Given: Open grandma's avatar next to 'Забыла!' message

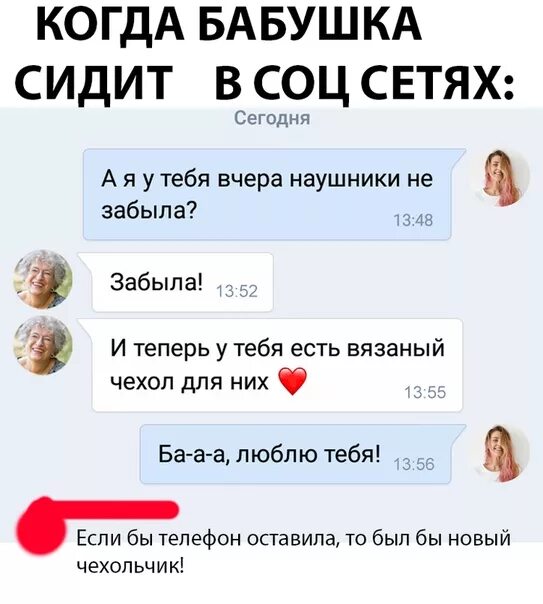Looking at the screenshot, I should click(x=43, y=279).
